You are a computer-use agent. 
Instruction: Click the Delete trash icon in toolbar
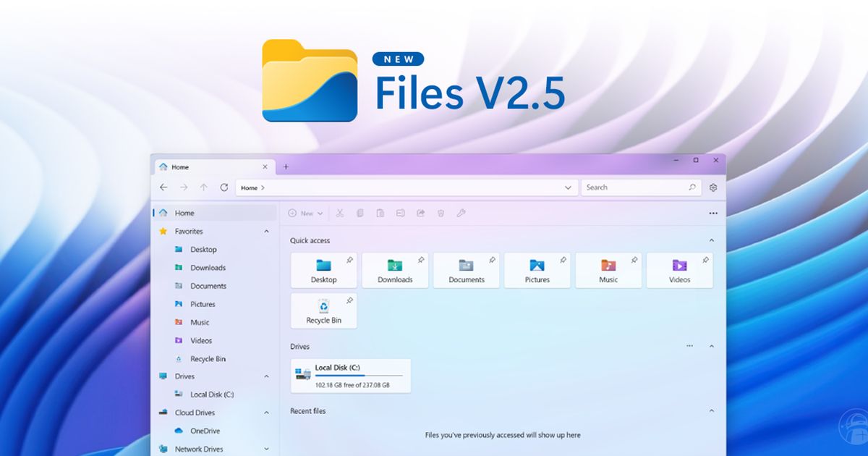point(441,214)
